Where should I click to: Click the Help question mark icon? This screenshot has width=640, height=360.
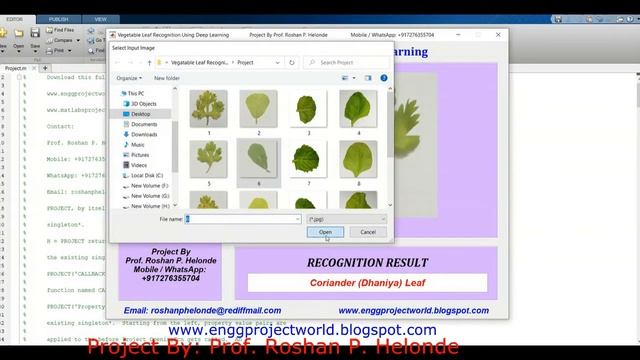[384, 78]
